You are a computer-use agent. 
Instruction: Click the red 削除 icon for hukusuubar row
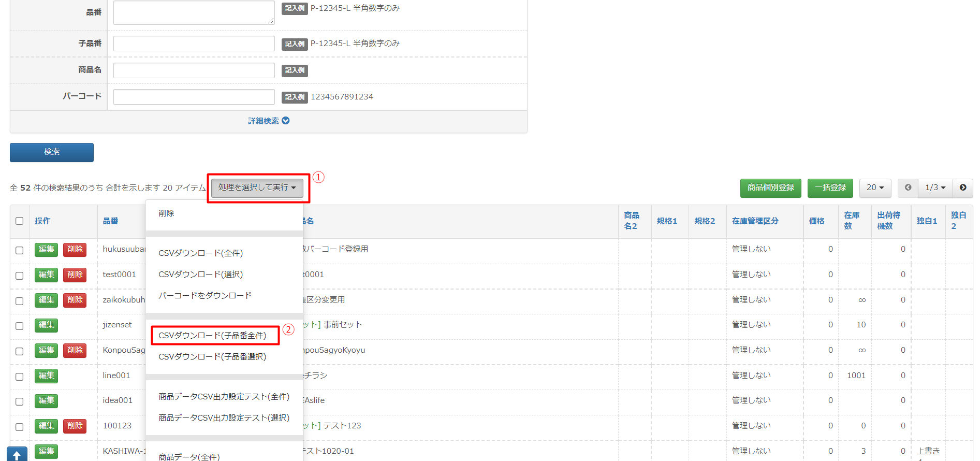pos(75,249)
